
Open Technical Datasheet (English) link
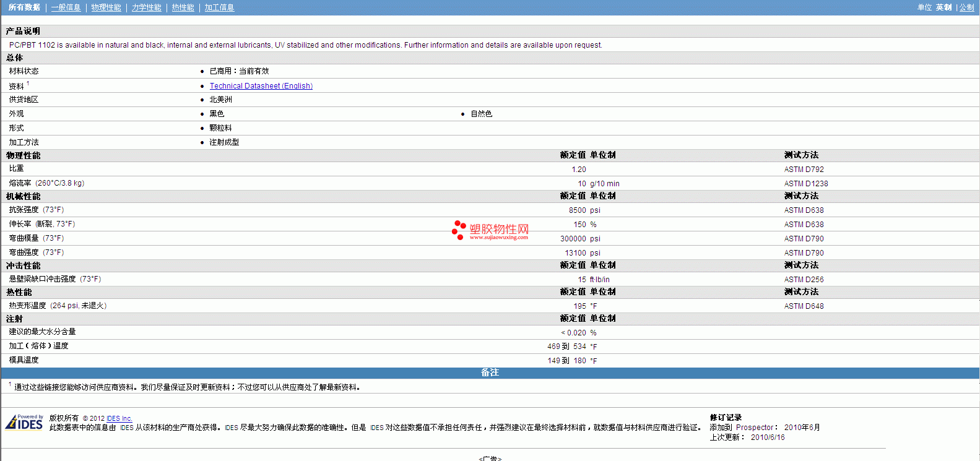coord(261,86)
